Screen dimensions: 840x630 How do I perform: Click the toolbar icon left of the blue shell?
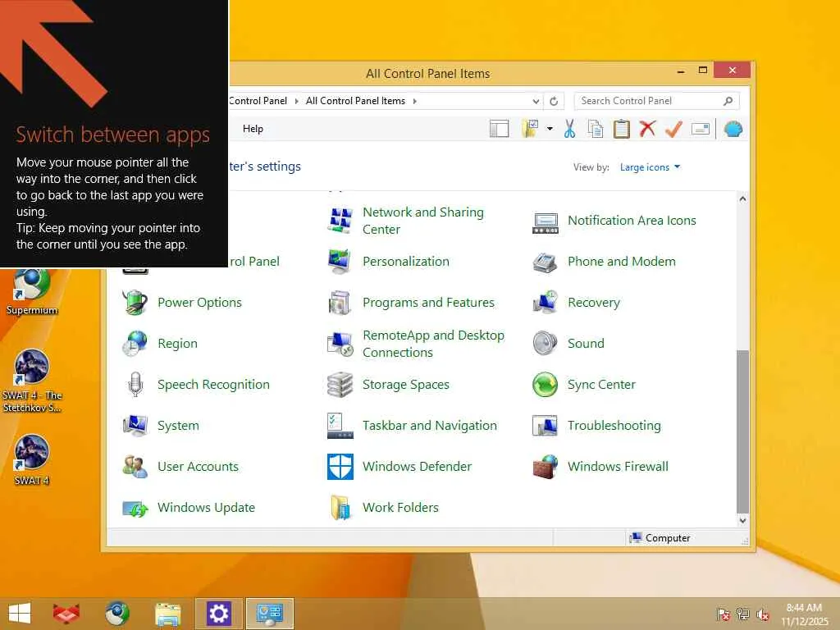[701, 129]
